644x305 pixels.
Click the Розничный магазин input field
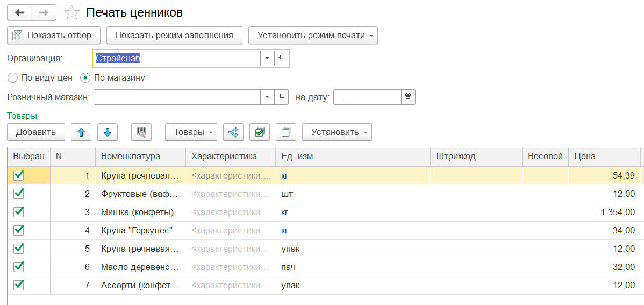click(x=177, y=97)
